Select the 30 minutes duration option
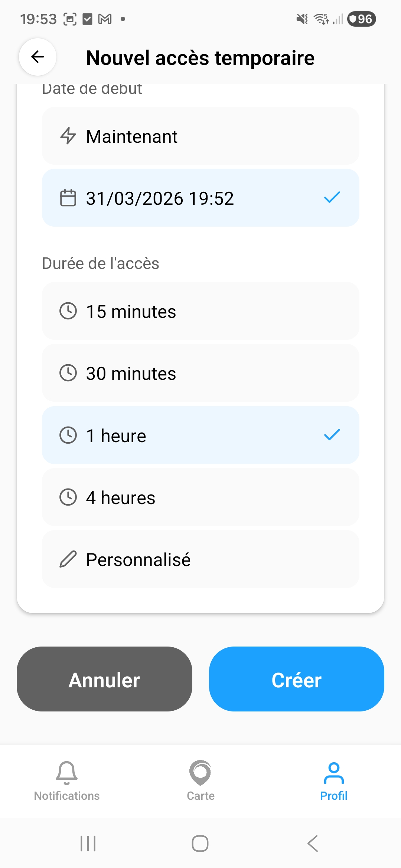This screenshot has height=868, width=401. 200,374
